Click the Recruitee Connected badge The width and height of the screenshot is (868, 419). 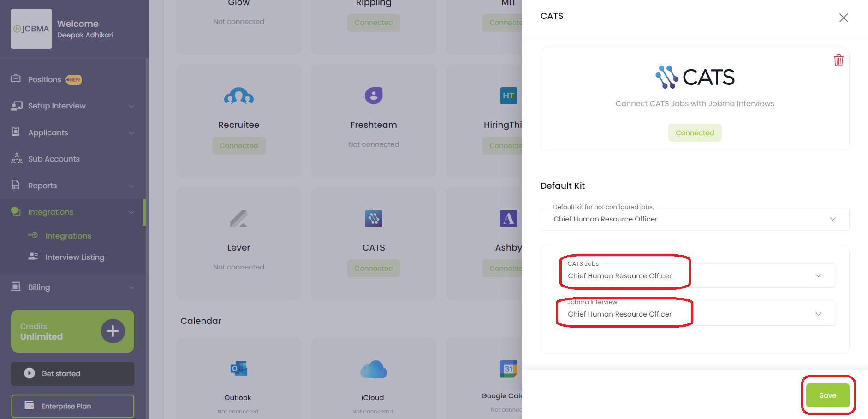239,146
